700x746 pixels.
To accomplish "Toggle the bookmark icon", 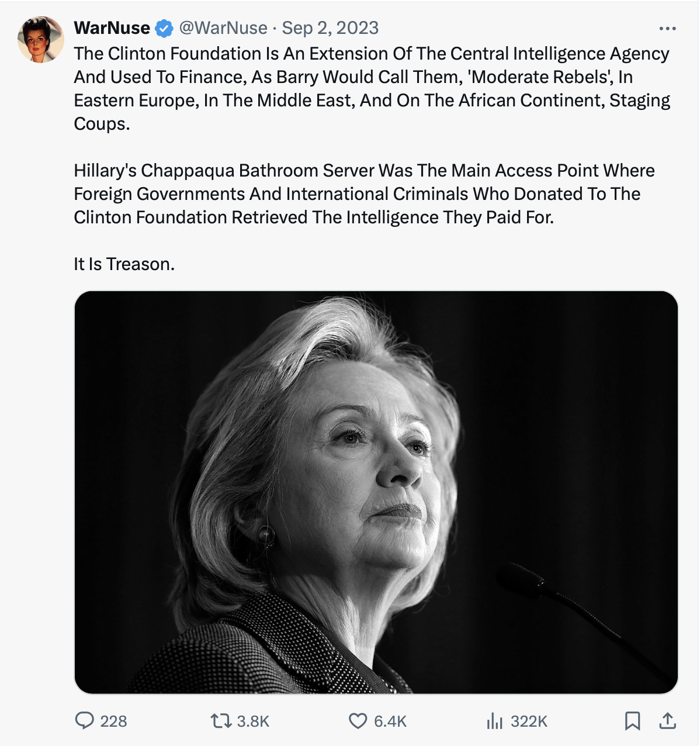I will [632, 721].
